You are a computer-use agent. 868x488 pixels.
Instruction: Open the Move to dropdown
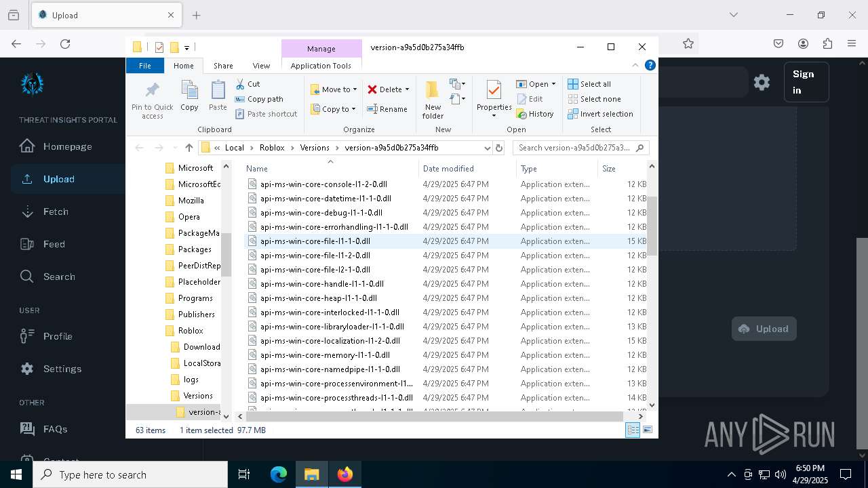coord(334,89)
